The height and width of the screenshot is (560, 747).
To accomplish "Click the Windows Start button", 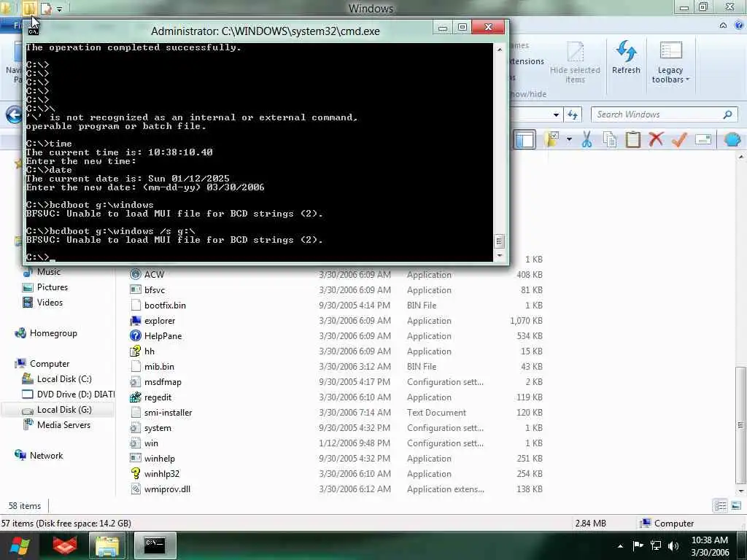I will tap(20, 545).
